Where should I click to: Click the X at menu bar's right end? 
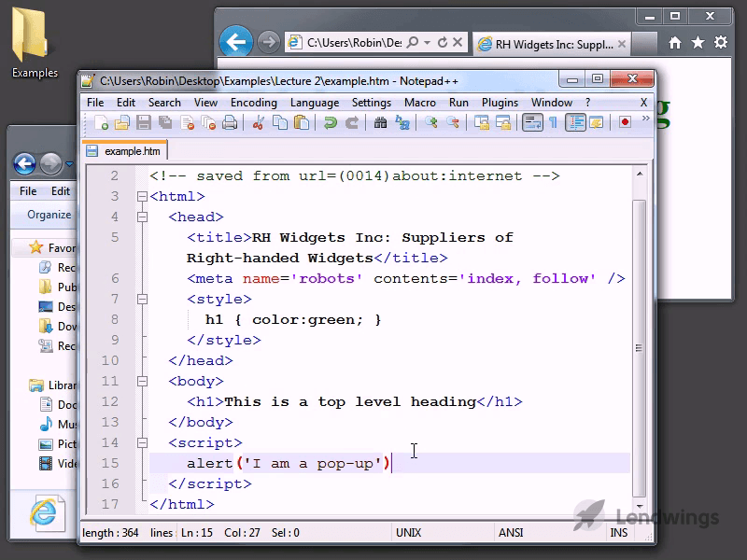coord(643,103)
